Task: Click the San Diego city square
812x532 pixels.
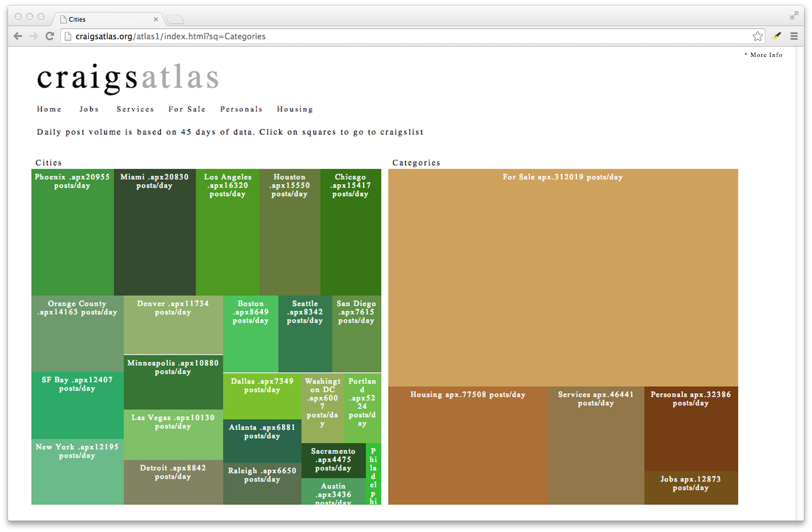Action: pyautogui.click(x=357, y=334)
